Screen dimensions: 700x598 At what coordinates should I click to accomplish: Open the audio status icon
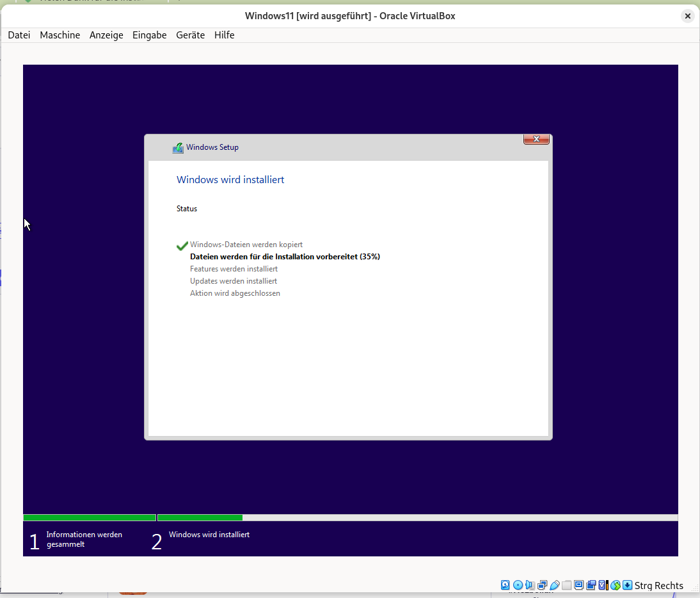pyautogui.click(x=530, y=585)
